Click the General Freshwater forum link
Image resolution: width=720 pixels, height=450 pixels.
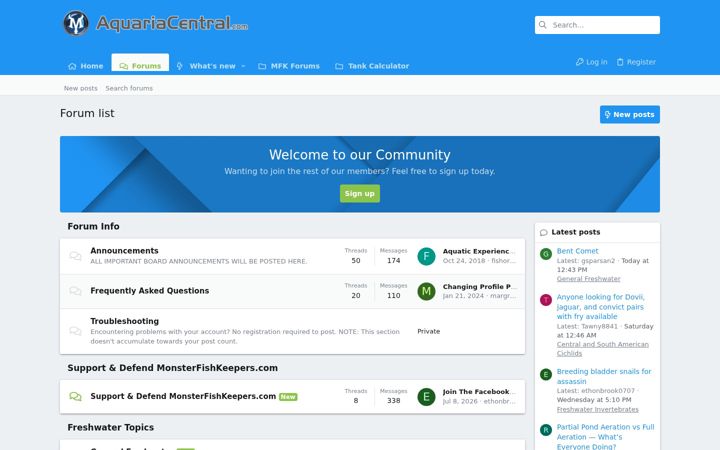[x=588, y=279]
